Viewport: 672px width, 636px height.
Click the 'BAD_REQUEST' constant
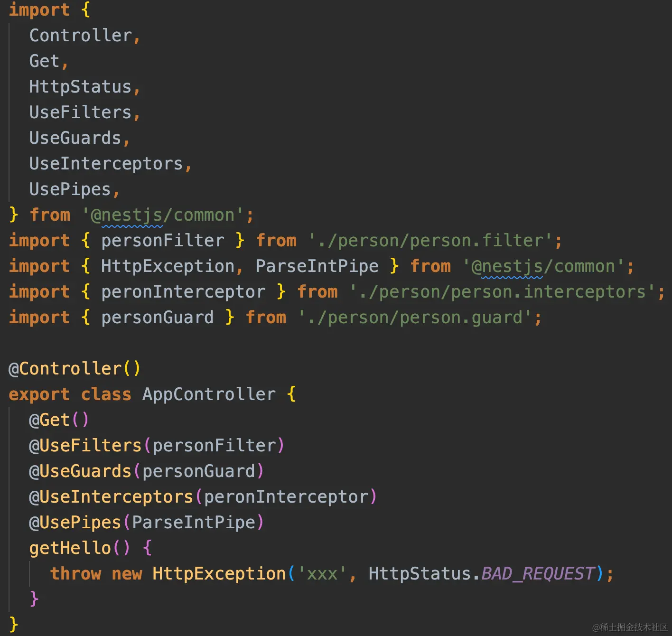(538, 574)
